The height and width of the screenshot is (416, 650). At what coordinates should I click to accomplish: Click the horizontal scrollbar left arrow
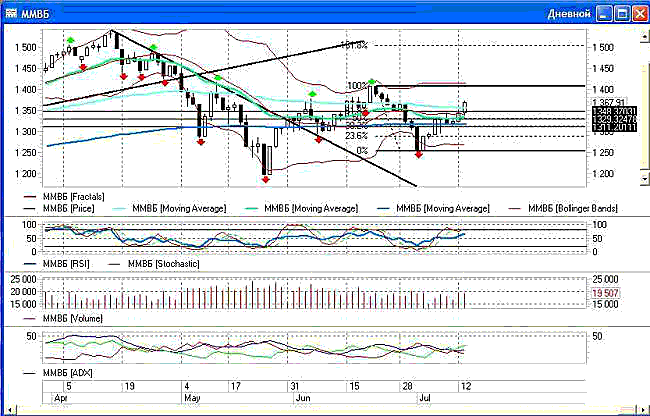click(10, 409)
